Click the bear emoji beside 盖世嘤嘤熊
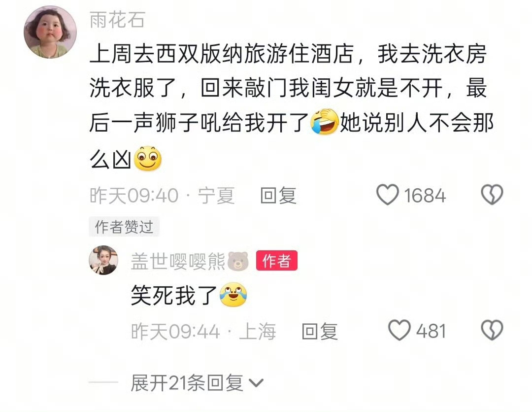532x412 pixels. coord(238,261)
